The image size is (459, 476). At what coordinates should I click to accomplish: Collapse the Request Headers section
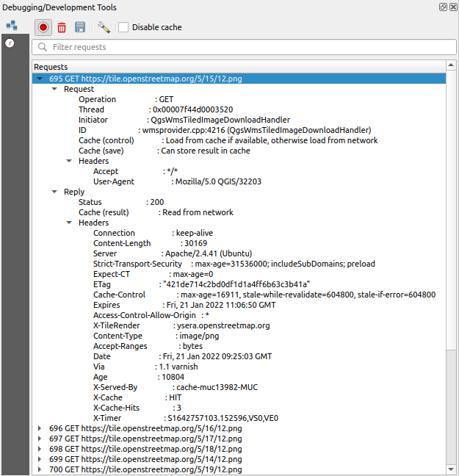(69, 161)
